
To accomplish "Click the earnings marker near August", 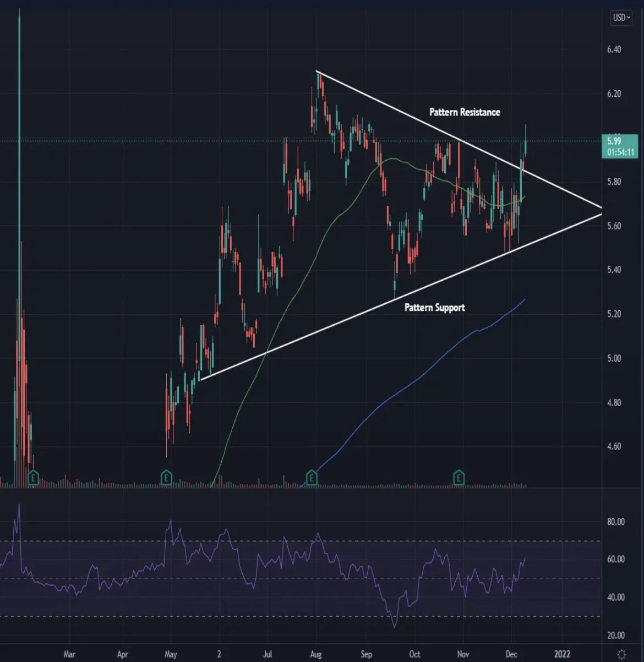I will click(x=312, y=478).
